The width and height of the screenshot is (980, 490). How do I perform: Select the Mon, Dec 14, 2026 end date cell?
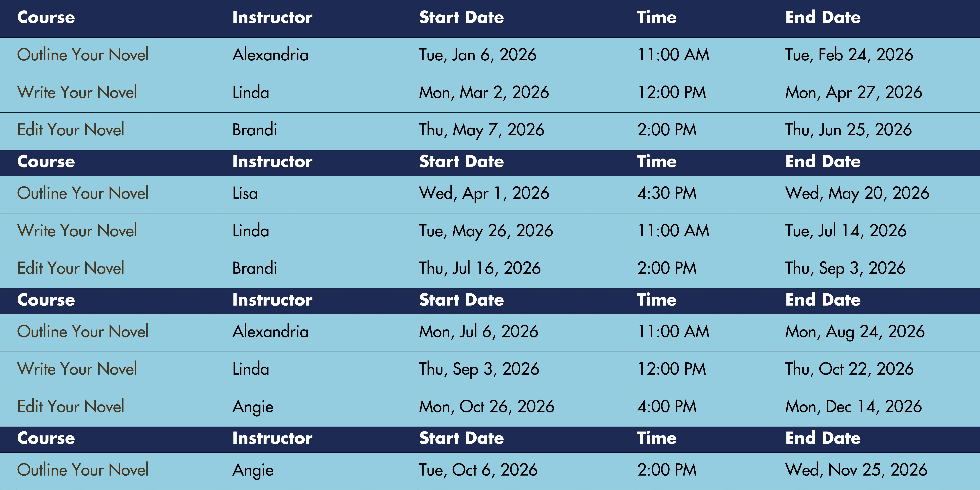tap(854, 406)
